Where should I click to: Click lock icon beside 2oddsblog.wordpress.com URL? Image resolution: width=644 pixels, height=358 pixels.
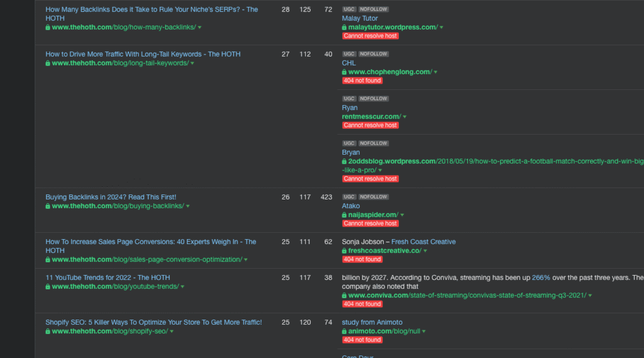(344, 162)
